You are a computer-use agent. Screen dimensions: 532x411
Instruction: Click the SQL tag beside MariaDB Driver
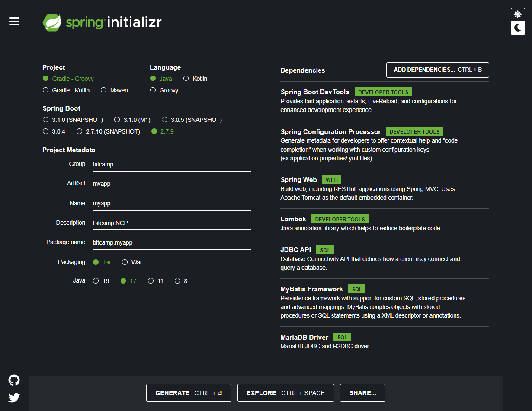pyautogui.click(x=342, y=337)
